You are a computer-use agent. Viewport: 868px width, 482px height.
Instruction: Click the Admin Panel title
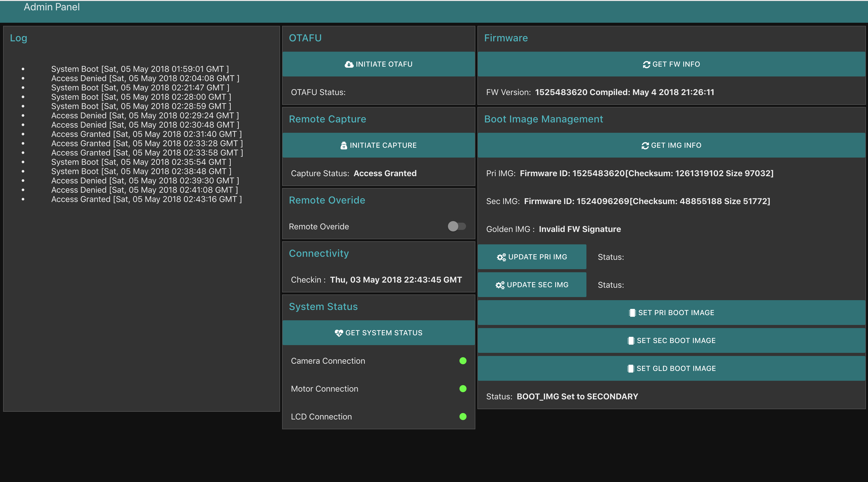pos(52,7)
